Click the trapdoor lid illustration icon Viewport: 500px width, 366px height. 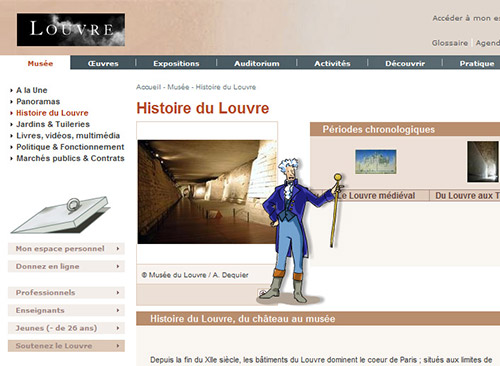coord(61,215)
